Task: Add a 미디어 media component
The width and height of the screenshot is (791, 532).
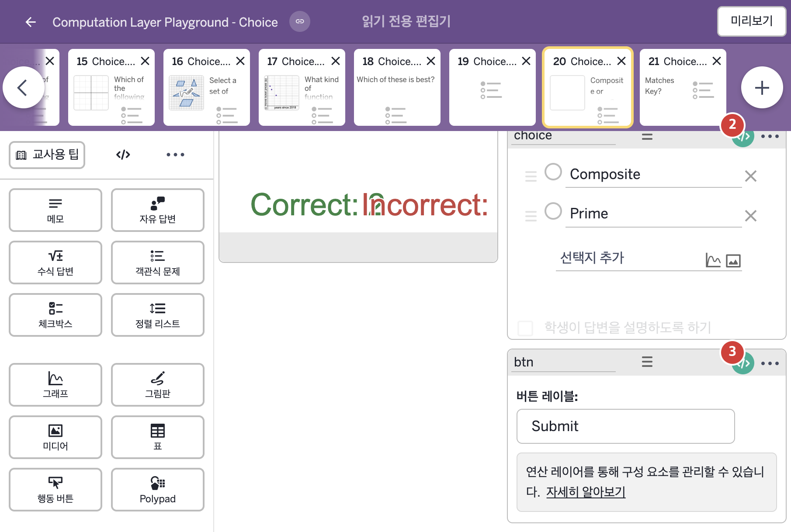Action: (56, 437)
